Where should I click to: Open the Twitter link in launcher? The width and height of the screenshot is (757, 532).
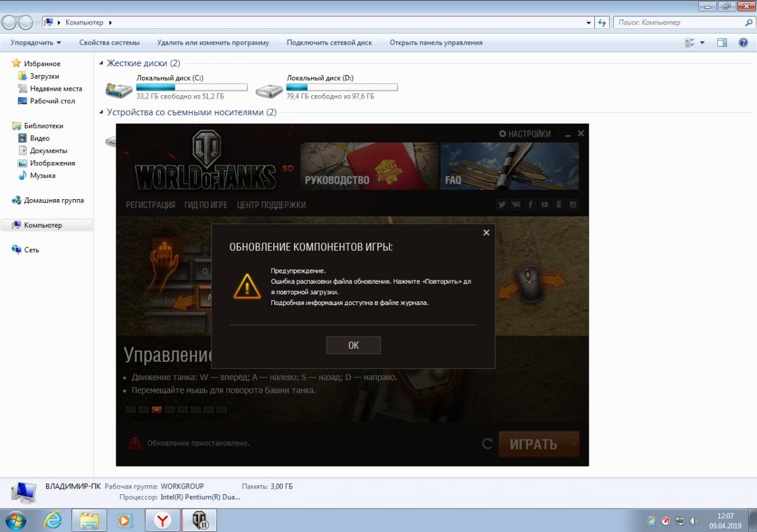pyautogui.click(x=502, y=204)
